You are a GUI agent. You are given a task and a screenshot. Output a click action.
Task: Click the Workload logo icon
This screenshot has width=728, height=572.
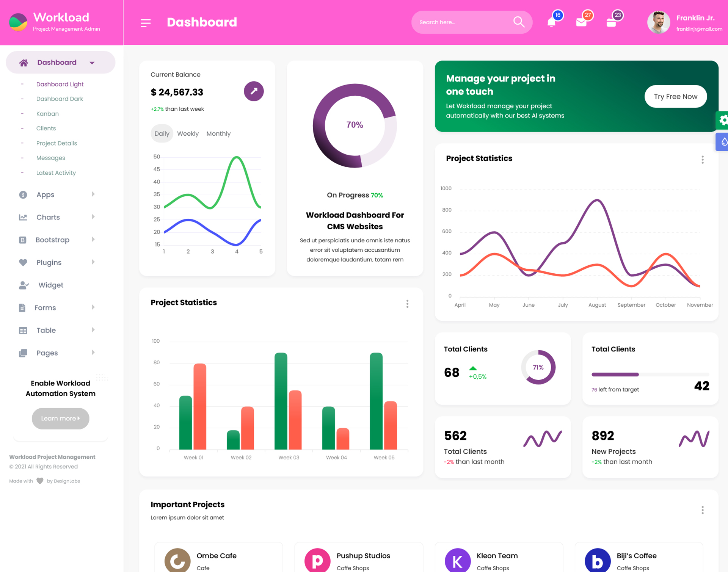point(18,22)
